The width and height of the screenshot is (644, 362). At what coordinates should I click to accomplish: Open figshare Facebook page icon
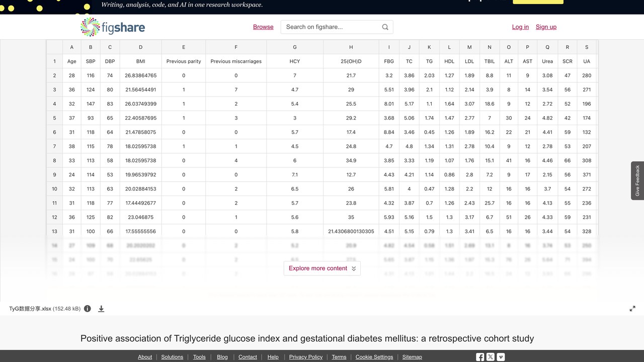480,357
